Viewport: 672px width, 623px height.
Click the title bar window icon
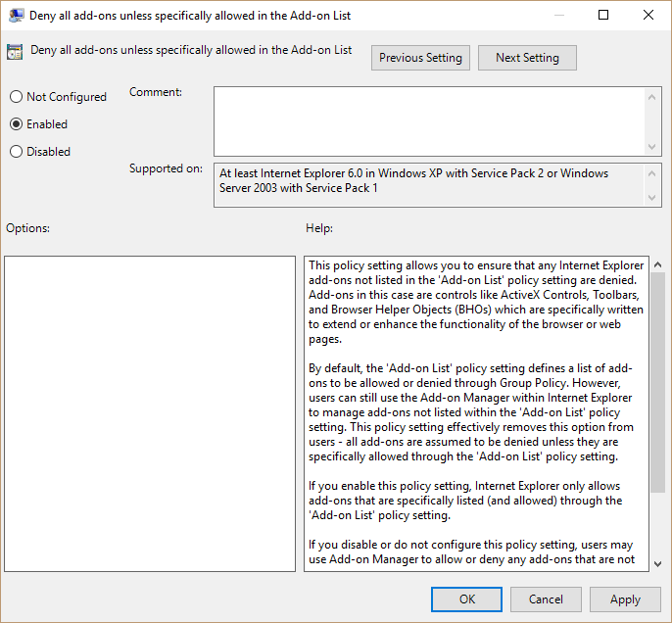[x=16, y=16]
